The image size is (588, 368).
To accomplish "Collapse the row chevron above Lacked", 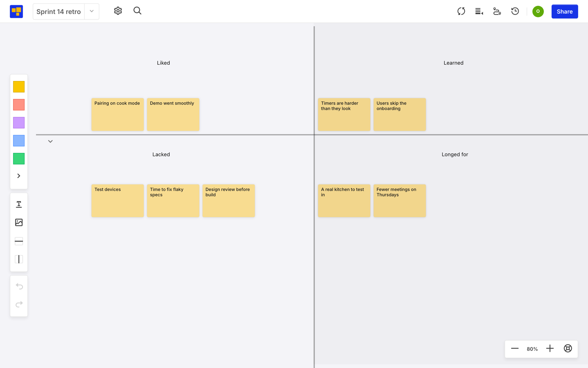I will (50, 141).
